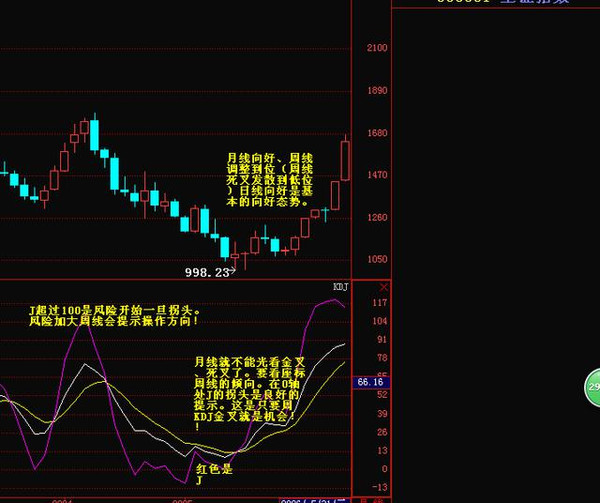Viewport: 600px width, 503px height.
Task: Select the 13 KDJ axis value
Action: 382,451
